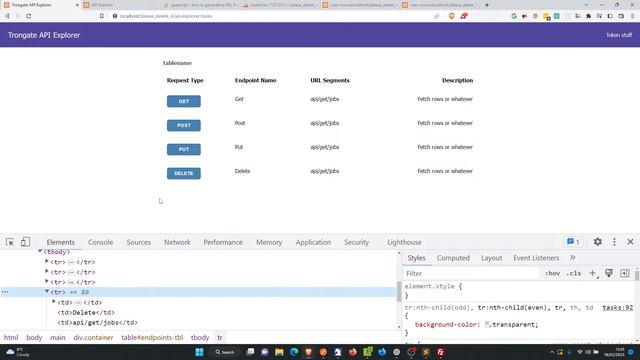Image resolution: width=640 pixels, height=360 pixels.
Task: Toggle the :hov element state panel
Action: coord(552,273)
